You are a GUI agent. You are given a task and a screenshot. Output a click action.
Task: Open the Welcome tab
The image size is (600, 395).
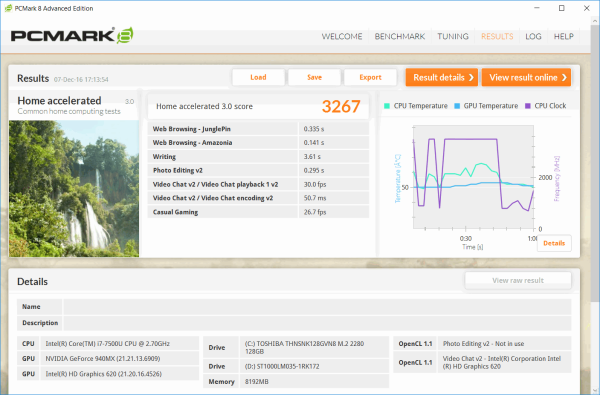[342, 36]
